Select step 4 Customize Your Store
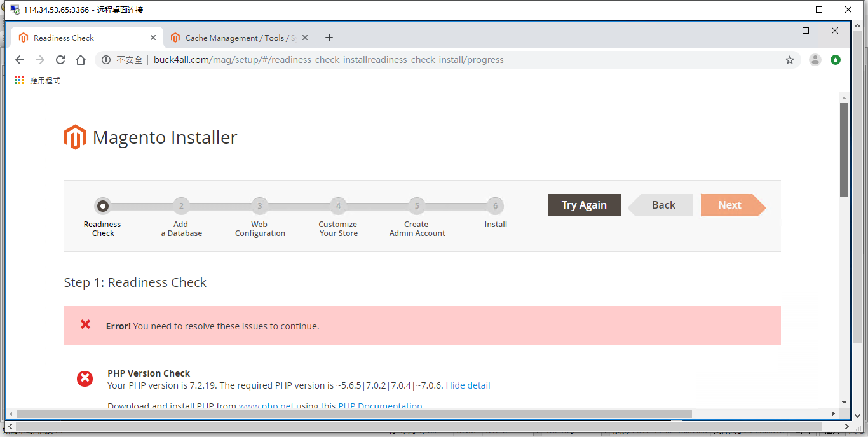Screen dimensions: 868x437 pos(338,206)
